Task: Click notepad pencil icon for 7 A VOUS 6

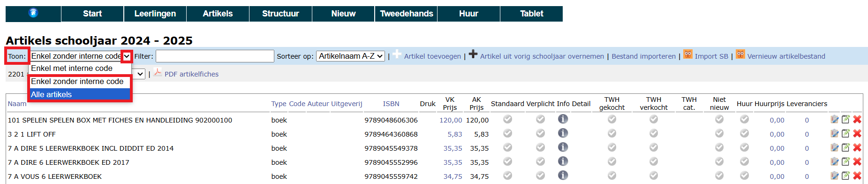Action: pos(846,176)
